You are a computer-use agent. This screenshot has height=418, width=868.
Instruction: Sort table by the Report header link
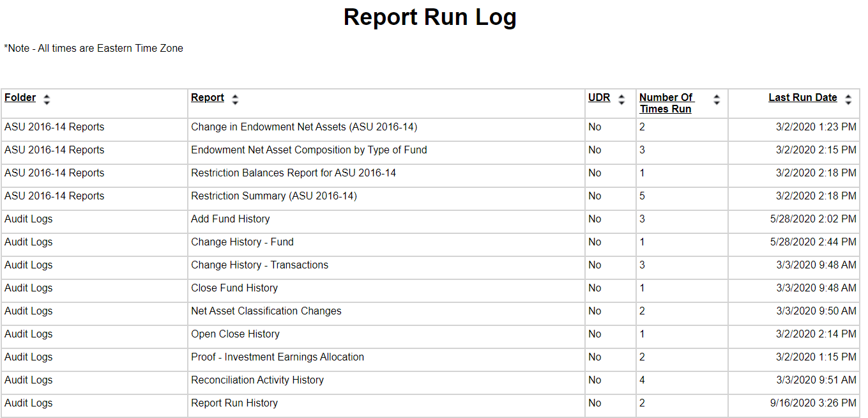pyautogui.click(x=208, y=98)
